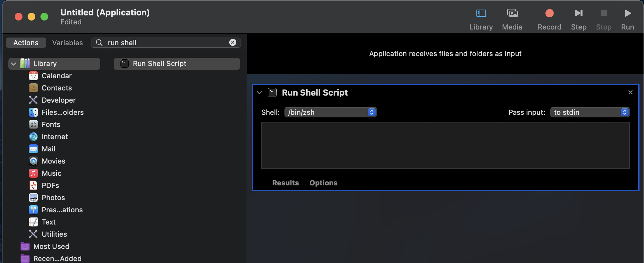Show the Options for Run Shell Script
644x263 pixels.
point(323,183)
